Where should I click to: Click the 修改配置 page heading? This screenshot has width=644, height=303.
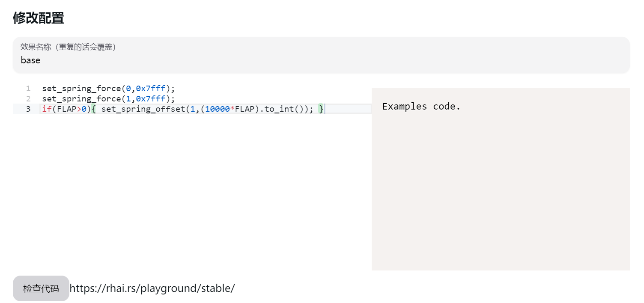(x=39, y=18)
